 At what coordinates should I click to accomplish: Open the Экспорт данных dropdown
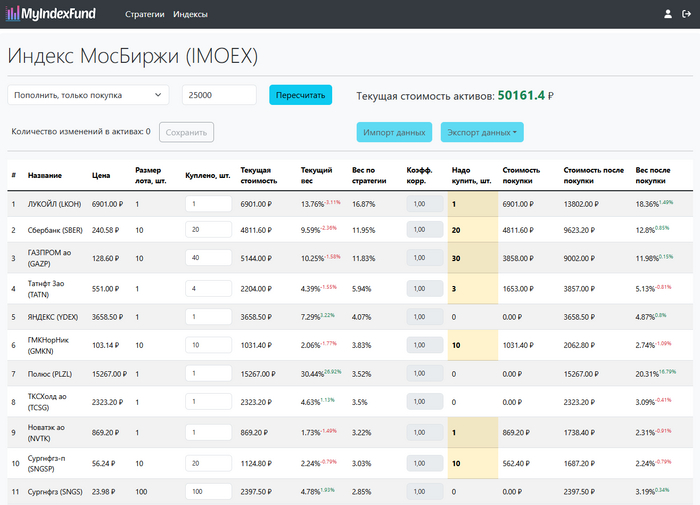tap(483, 132)
